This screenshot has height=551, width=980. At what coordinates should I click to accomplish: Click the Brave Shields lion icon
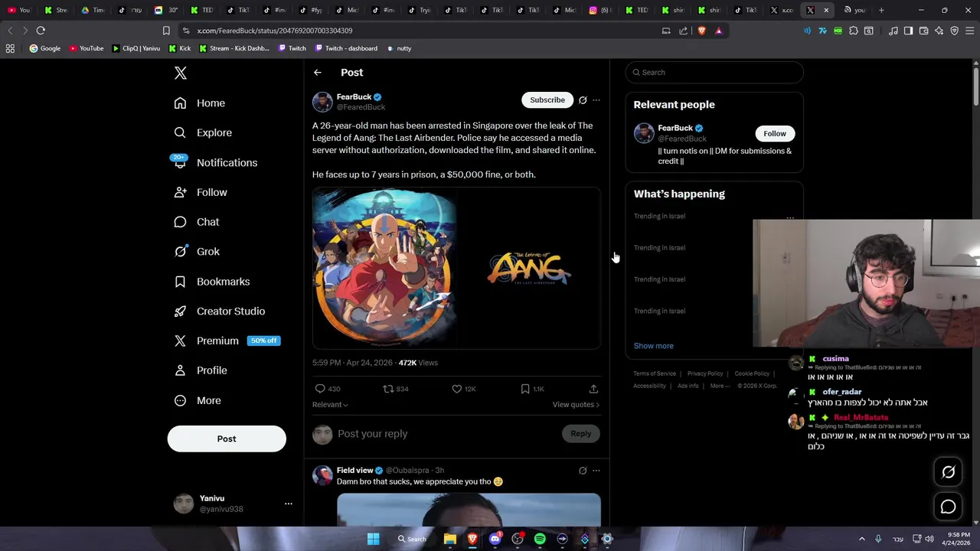click(x=701, y=31)
